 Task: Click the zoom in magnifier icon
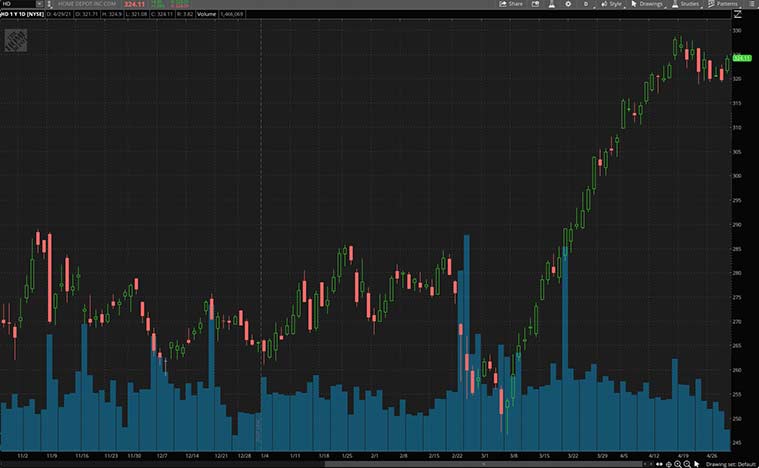click(x=678, y=464)
